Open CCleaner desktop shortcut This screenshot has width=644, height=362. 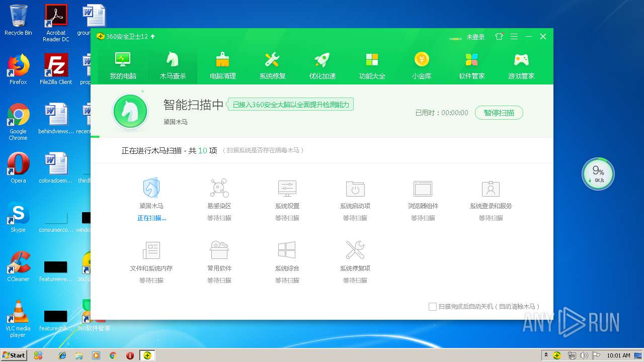[18, 266]
